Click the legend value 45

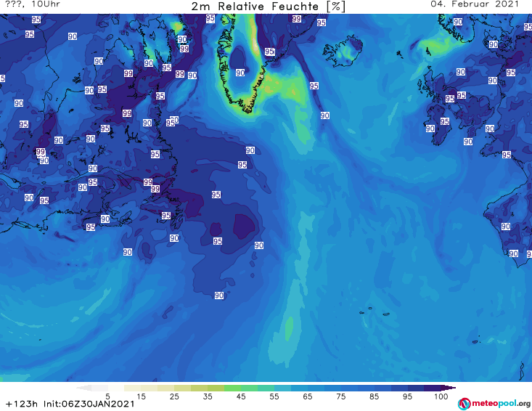[241, 396]
